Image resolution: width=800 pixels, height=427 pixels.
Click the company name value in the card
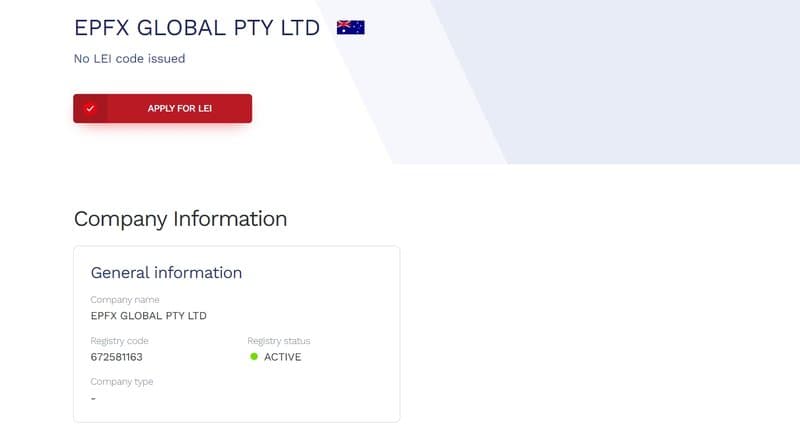coord(148,316)
